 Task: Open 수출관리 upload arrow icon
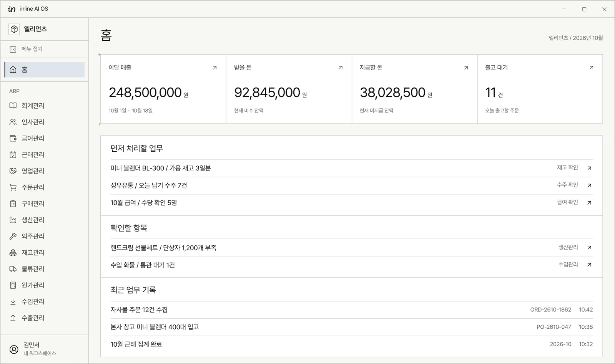click(13, 318)
